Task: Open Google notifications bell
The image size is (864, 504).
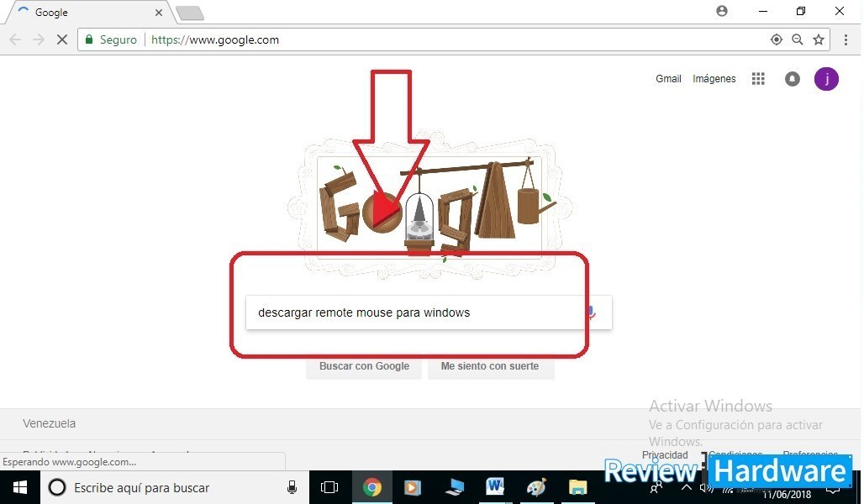Action: [x=793, y=79]
